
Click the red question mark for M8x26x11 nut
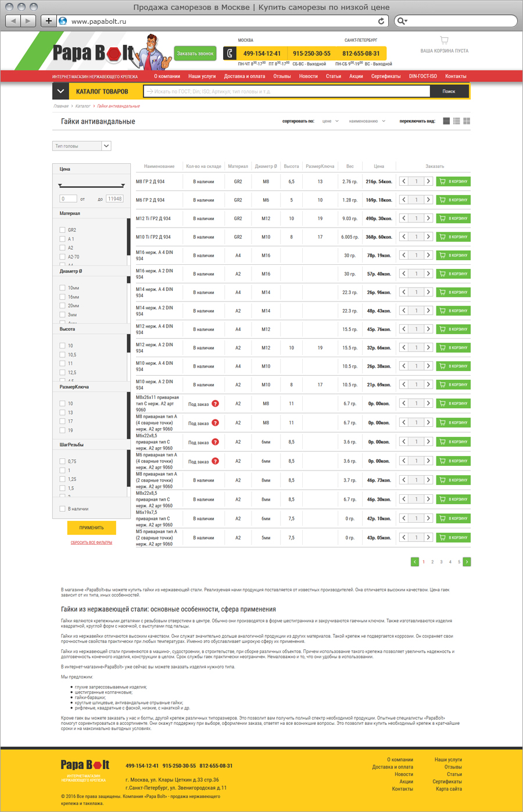tap(215, 404)
